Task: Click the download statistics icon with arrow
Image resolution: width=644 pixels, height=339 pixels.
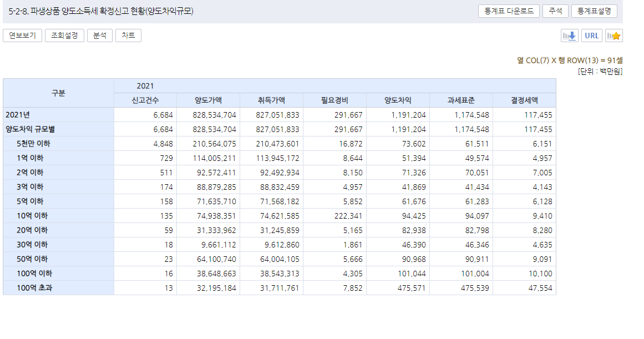Action: click(x=569, y=36)
